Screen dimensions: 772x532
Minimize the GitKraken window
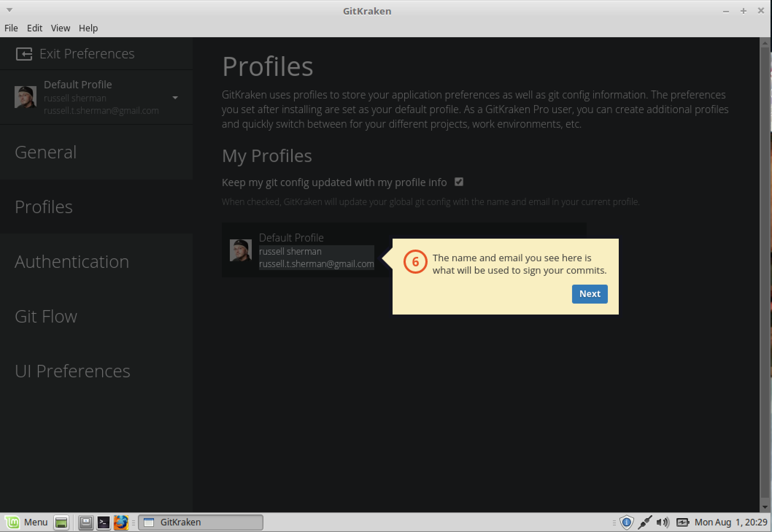tap(726, 11)
